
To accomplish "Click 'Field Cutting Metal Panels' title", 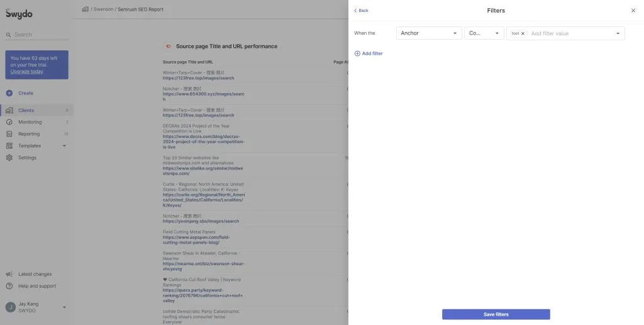I will (189, 232).
